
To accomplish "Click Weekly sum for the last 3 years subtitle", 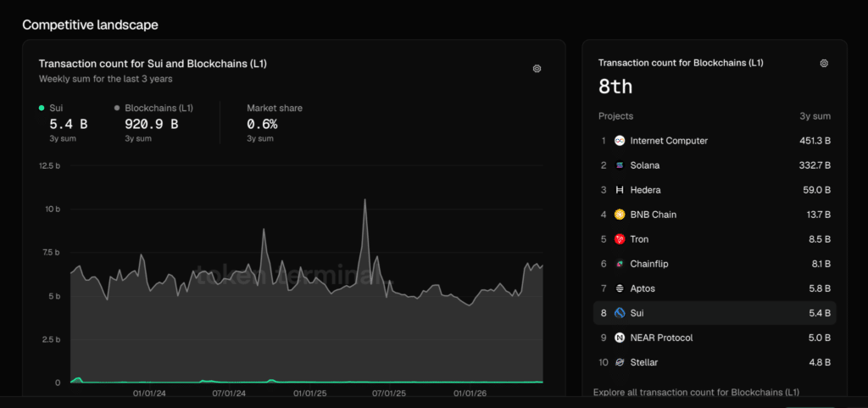I will click(106, 79).
